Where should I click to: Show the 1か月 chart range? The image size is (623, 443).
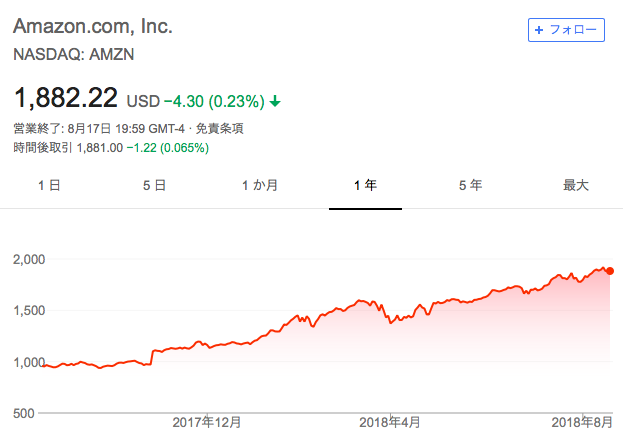260,185
